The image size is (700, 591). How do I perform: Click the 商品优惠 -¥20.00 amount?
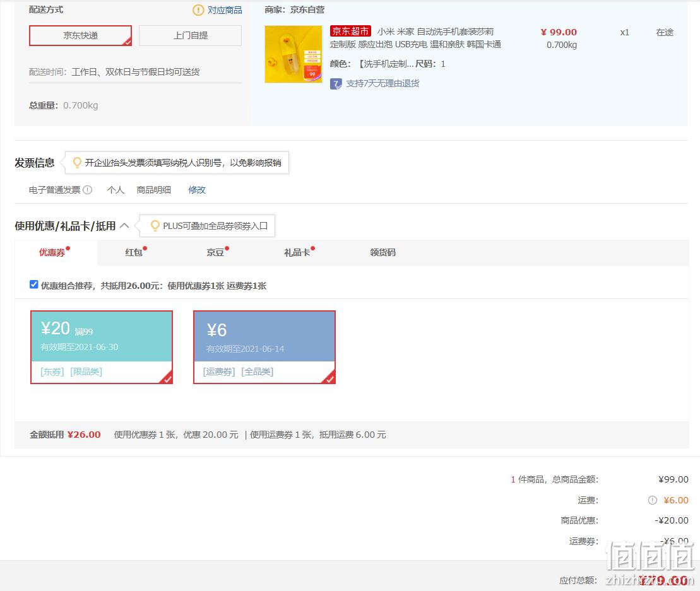tap(672, 520)
